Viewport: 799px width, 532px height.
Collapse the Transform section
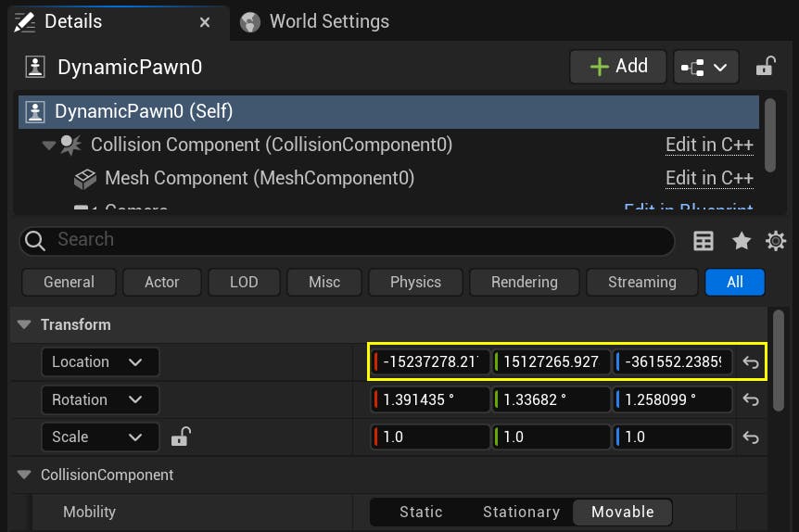coord(24,324)
